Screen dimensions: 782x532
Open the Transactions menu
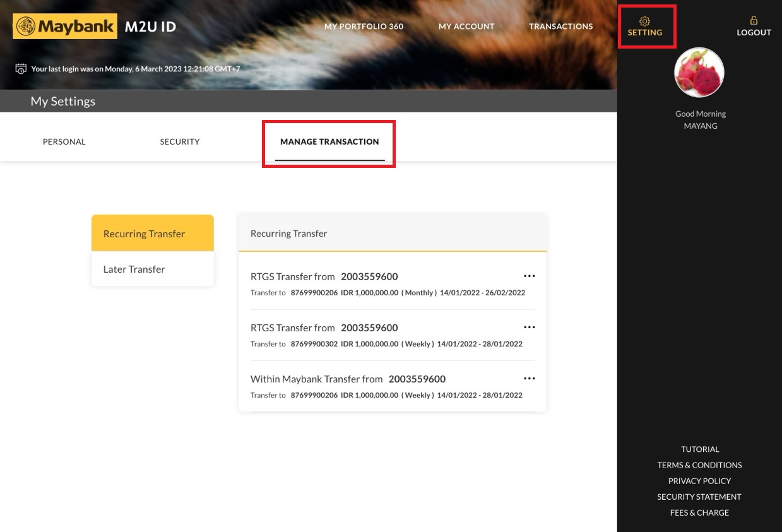click(x=560, y=27)
